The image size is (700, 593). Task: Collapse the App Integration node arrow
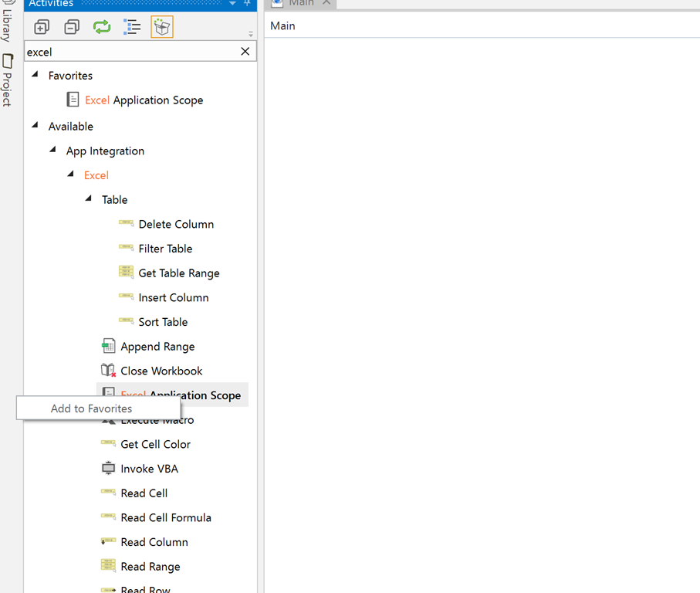52,150
